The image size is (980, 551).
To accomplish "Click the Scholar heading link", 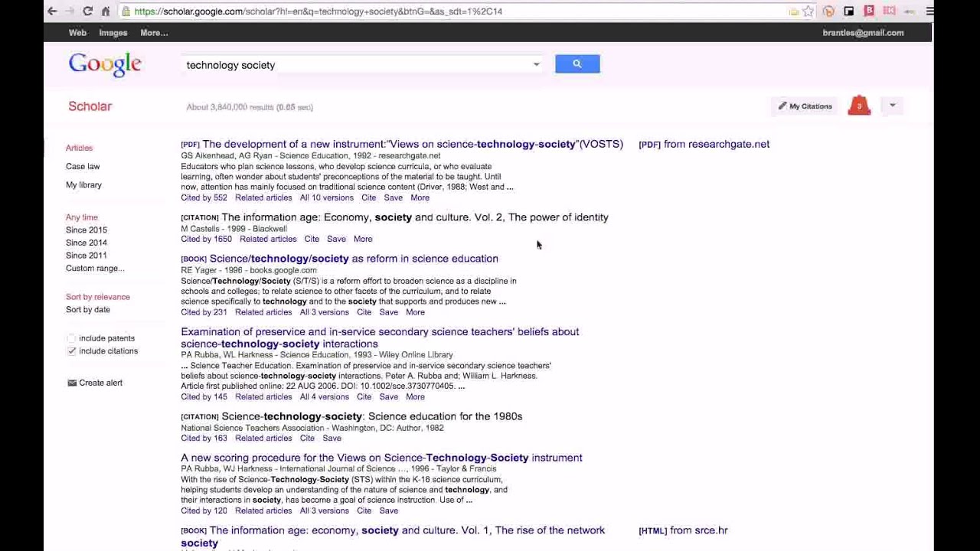I will click(x=90, y=106).
